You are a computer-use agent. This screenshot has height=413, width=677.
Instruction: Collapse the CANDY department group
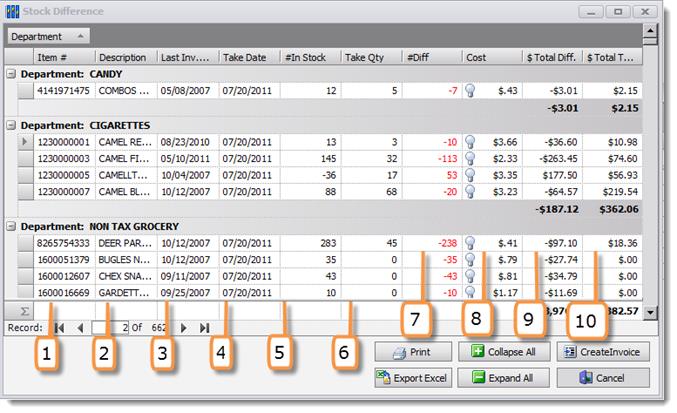tap(11, 74)
